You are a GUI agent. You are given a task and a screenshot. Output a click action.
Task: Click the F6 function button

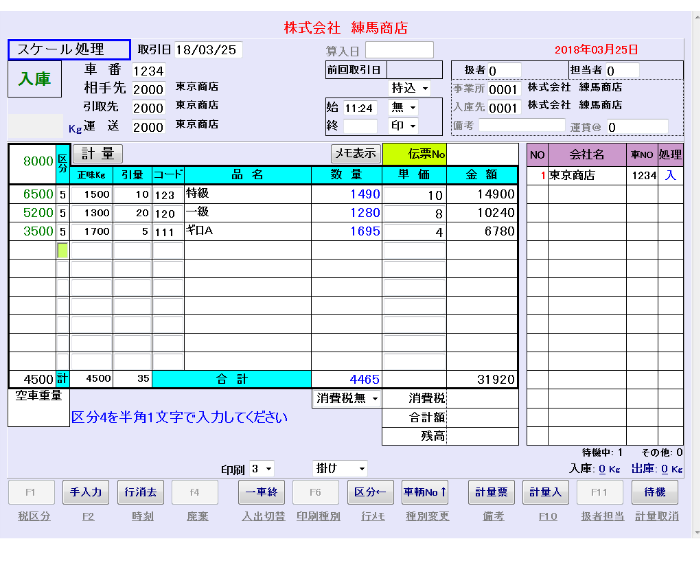click(315, 492)
